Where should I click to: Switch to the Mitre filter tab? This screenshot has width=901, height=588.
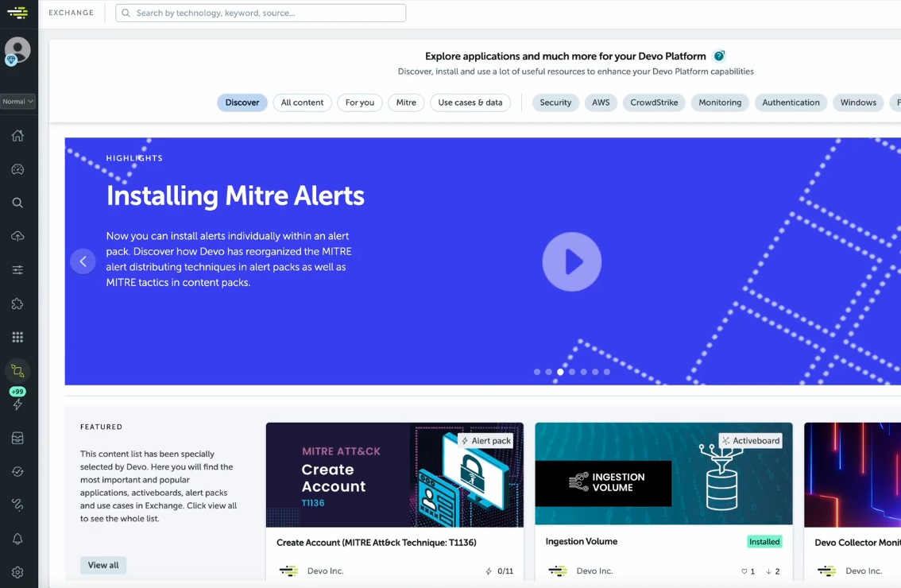tap(406, 103)
